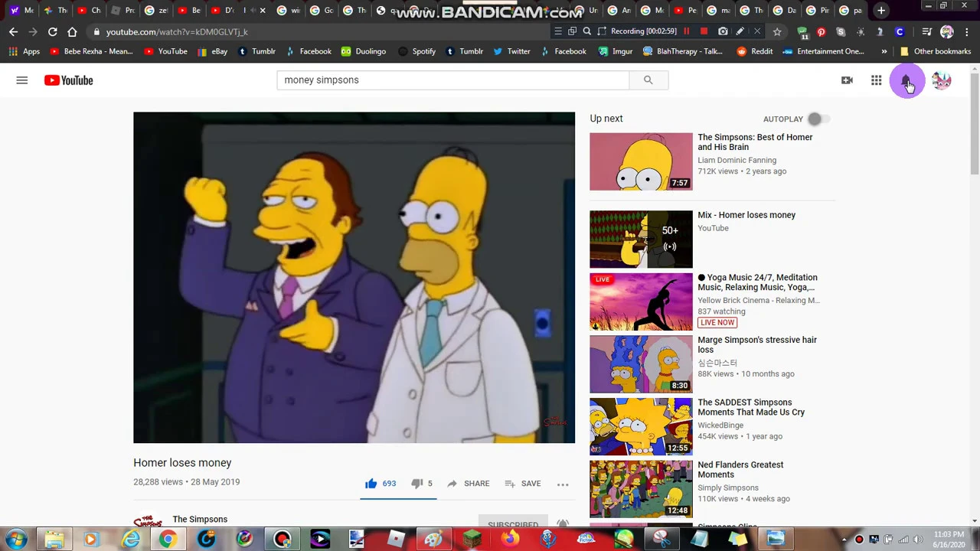This screenshot has height=551, width=980.
Task: Save the video to a playlist
Action: click(523, 484)
